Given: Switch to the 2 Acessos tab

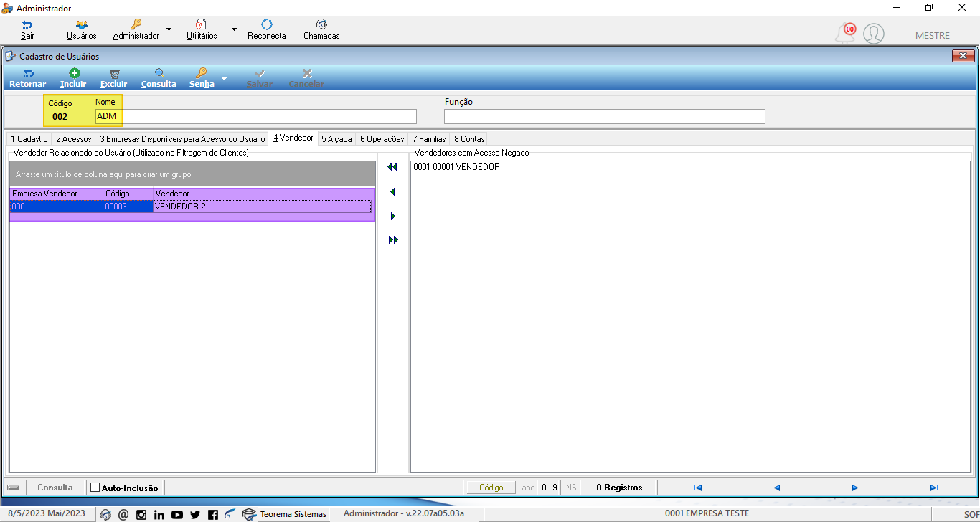Looking at the screenshot, I should click(74, 139).
